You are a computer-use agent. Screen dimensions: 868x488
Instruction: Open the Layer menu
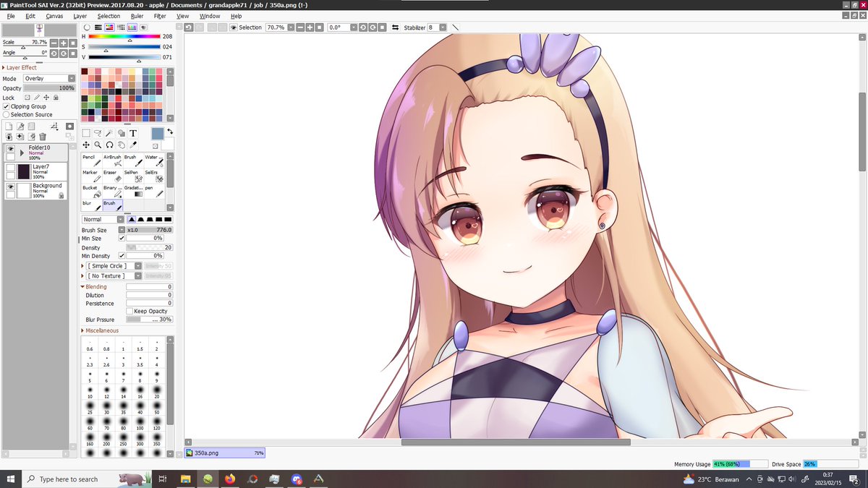point(80,16)
